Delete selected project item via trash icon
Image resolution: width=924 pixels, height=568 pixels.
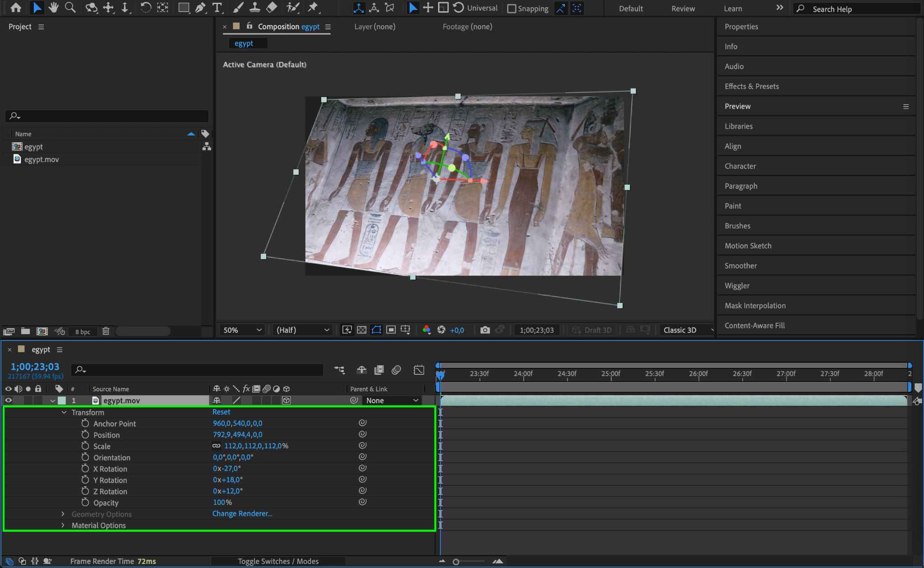point(106,331)
